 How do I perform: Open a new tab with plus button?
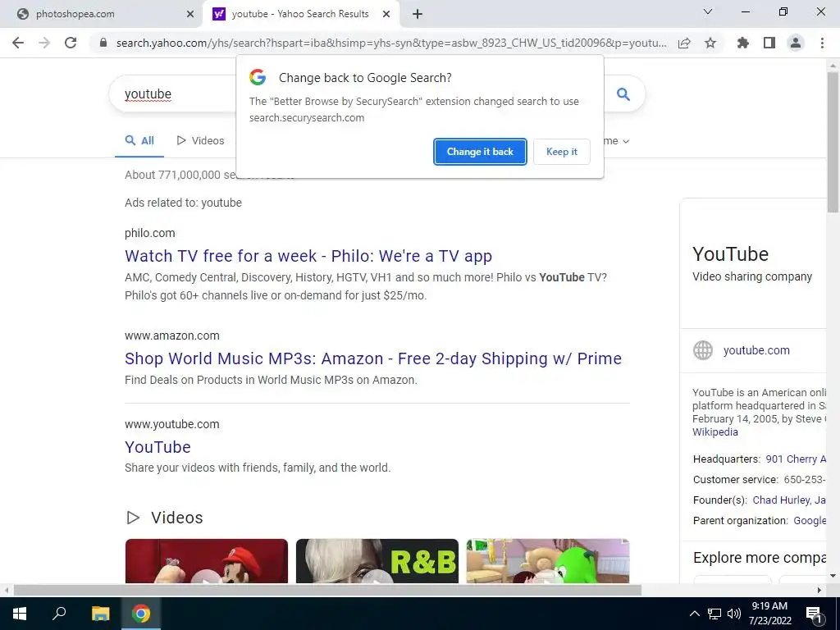coord(418,14)
